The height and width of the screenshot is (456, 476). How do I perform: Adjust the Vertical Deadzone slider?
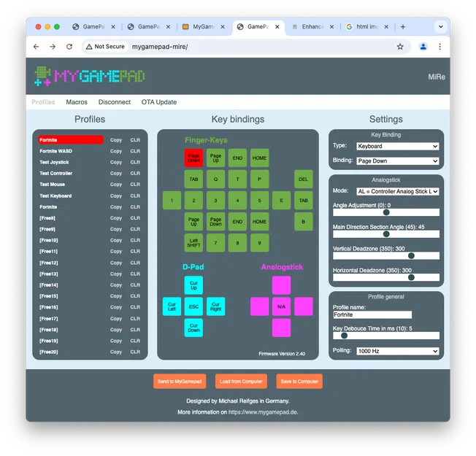pos(386,256)
